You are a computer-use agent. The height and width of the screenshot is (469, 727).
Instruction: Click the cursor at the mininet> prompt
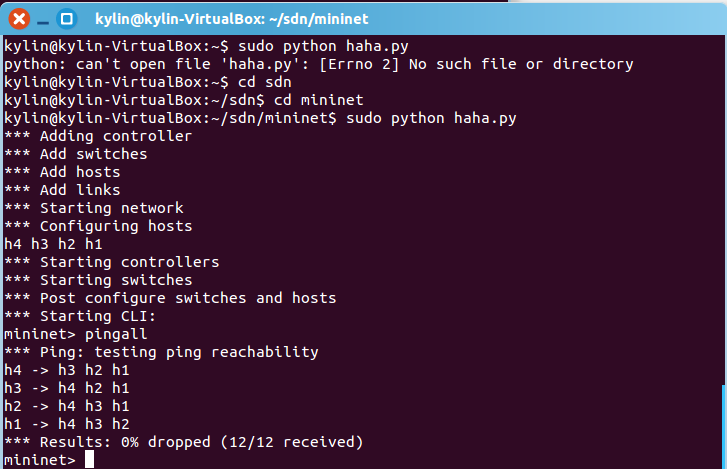[89, 459]
